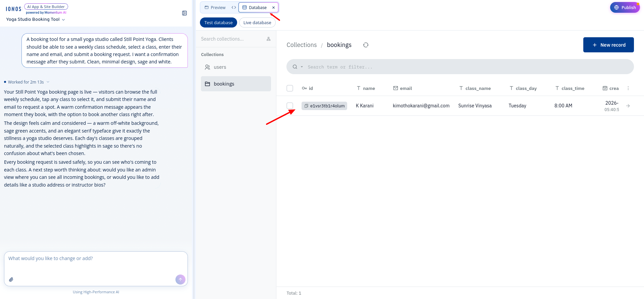The height and width of the screenshot is (299, 644).
Task: Tick checkbox for K Karani record
Action: (290, 106)
